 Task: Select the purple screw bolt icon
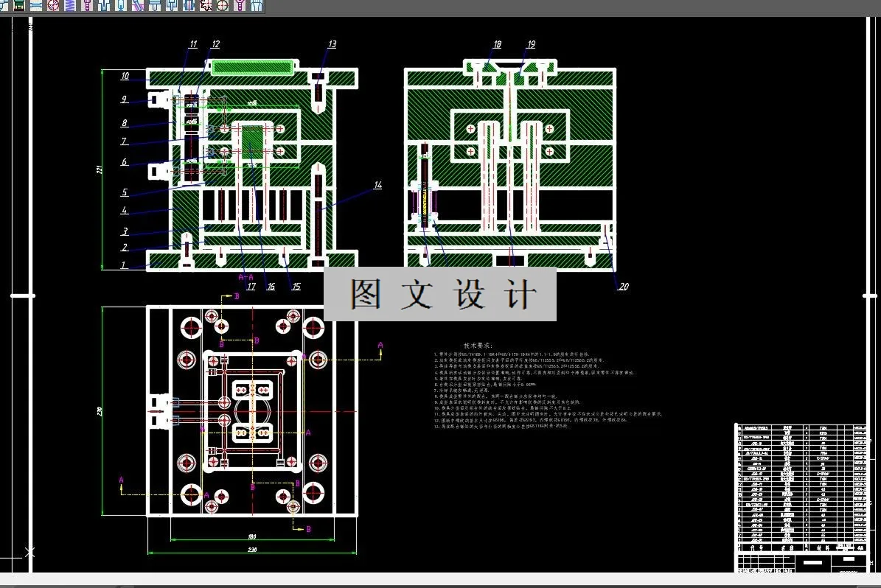(87, 5)
